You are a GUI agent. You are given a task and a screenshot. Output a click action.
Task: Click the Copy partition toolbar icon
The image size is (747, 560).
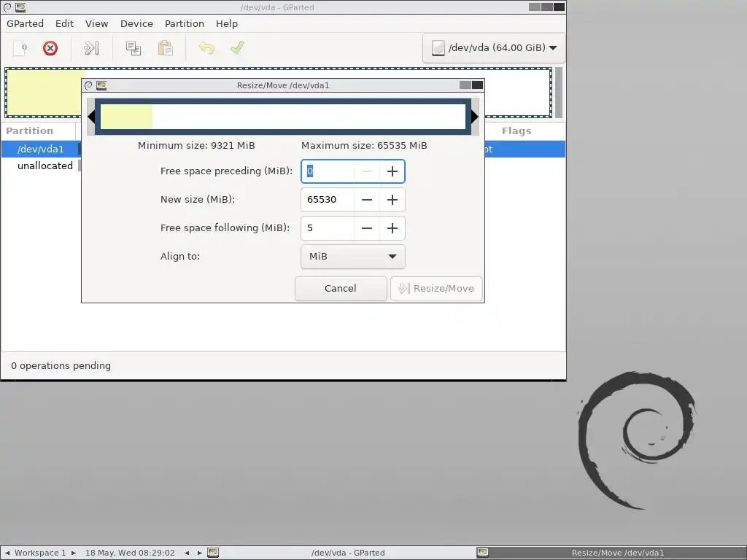click(x=133, y=48)
